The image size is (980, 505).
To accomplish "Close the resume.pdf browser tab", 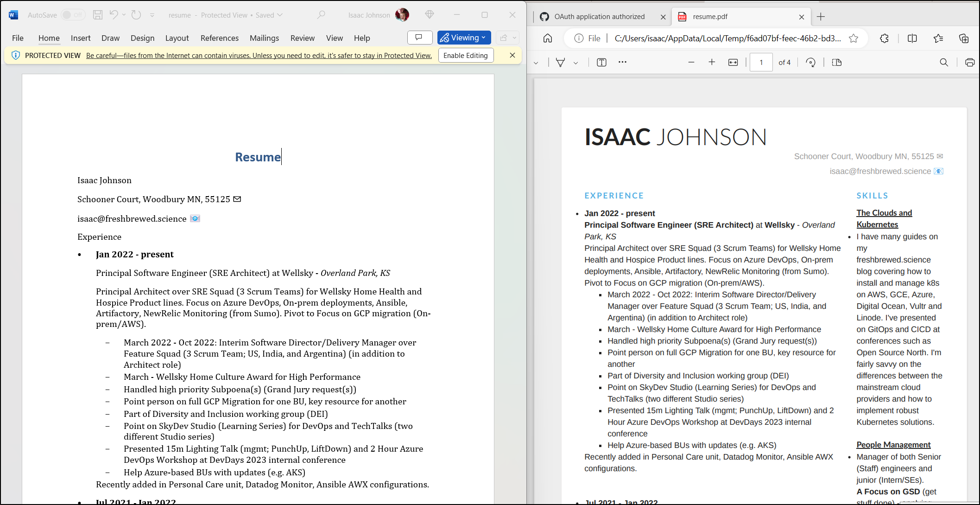I will click(x=802, y=17).
